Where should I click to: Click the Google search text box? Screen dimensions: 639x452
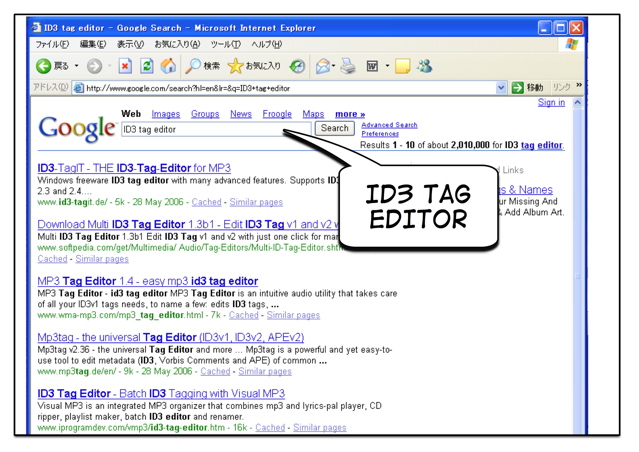[216, 129]
